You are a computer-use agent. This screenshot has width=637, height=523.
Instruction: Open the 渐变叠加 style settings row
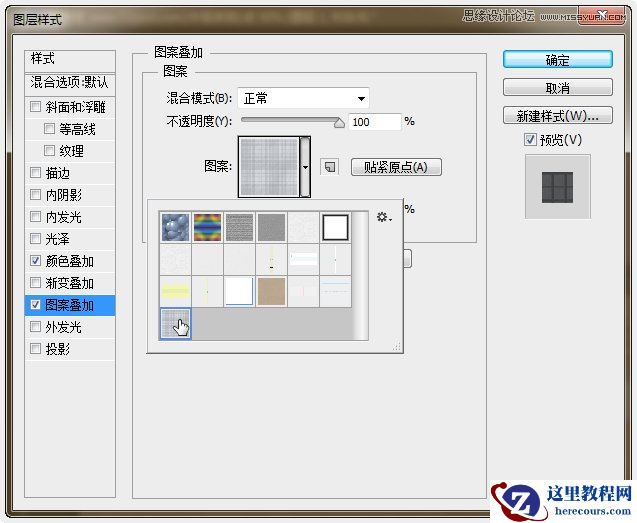[70, 282]
